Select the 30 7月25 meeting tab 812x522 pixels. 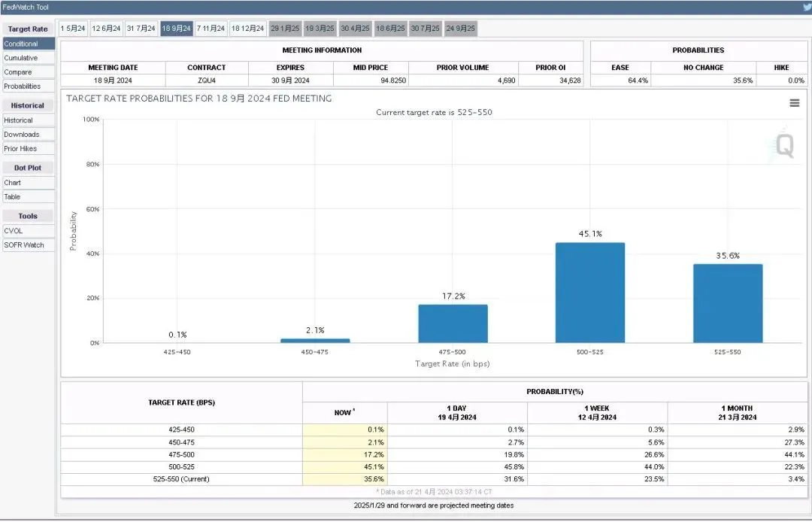(x=425, y=29)
